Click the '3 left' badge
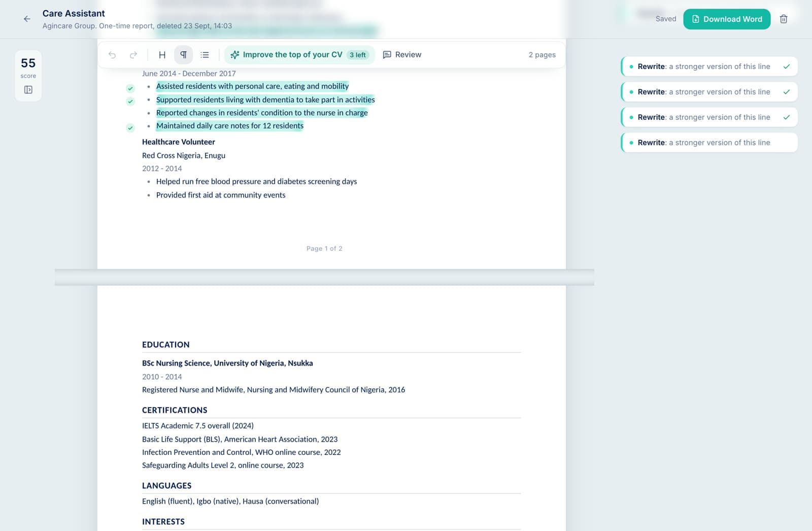The image size is (812, 531). tap(358, 55)
